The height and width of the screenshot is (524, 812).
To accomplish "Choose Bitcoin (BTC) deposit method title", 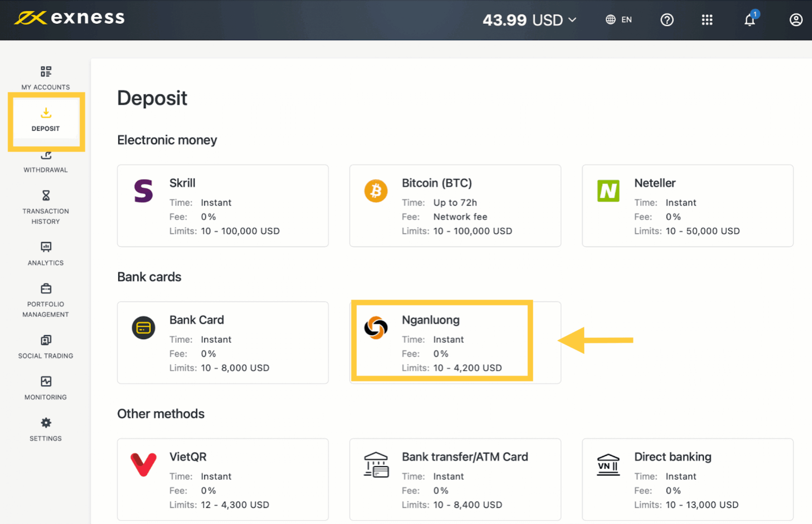I will point(436,183).
